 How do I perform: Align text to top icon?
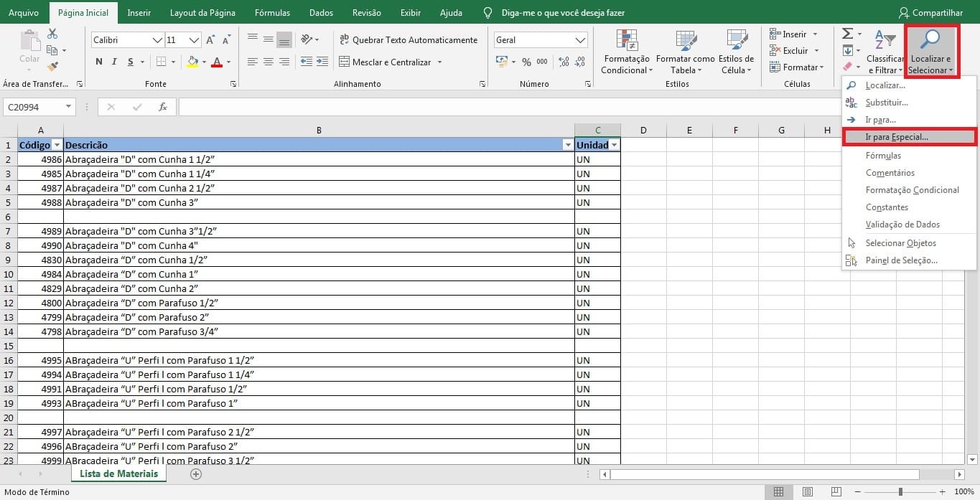[x=253, y=39]
